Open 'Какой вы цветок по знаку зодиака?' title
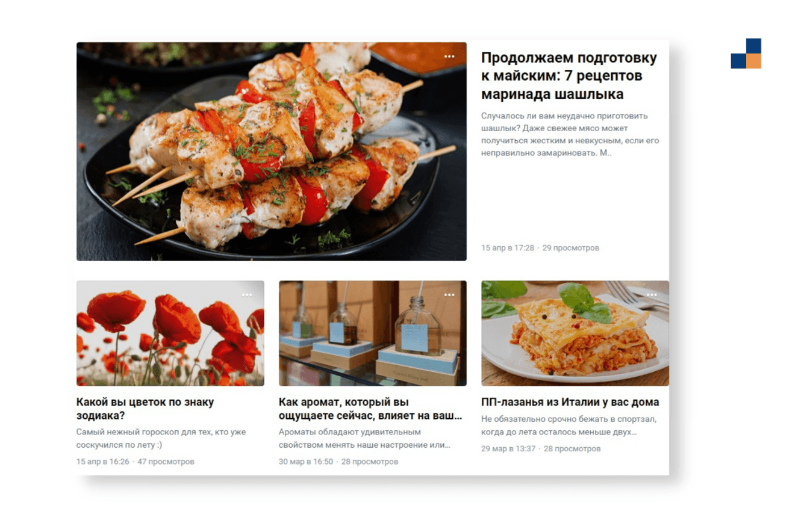The image size is (807, 532). click(x=145, y=409)
